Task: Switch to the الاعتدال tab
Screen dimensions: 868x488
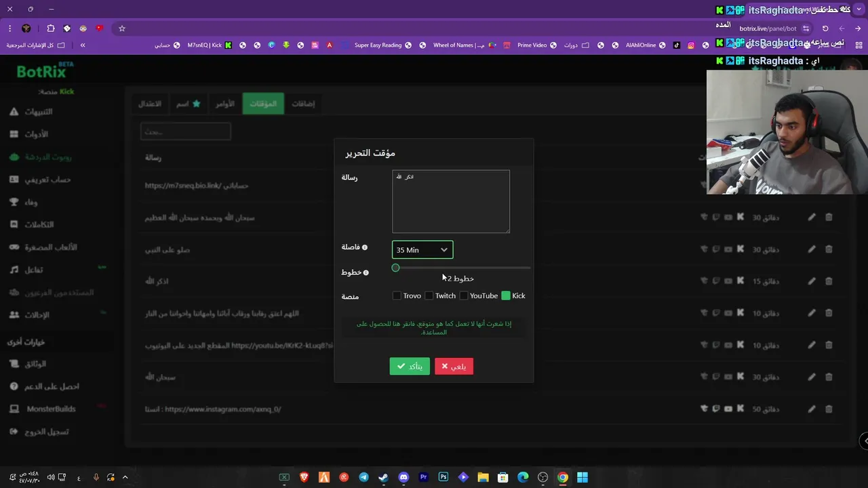Action: [150, 104]
